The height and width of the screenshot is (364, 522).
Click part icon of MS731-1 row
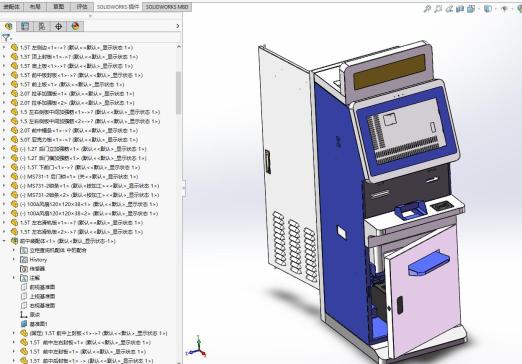(x=14, y=176)
